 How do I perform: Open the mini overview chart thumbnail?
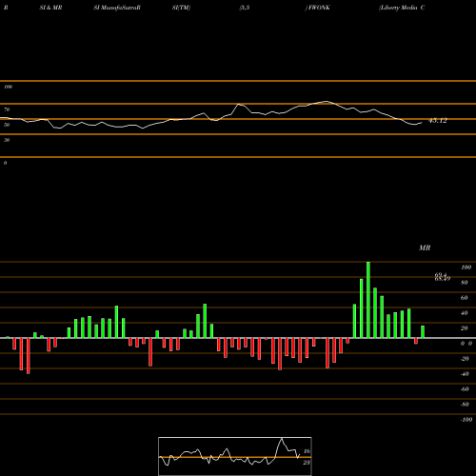click(x=235, y=456)
